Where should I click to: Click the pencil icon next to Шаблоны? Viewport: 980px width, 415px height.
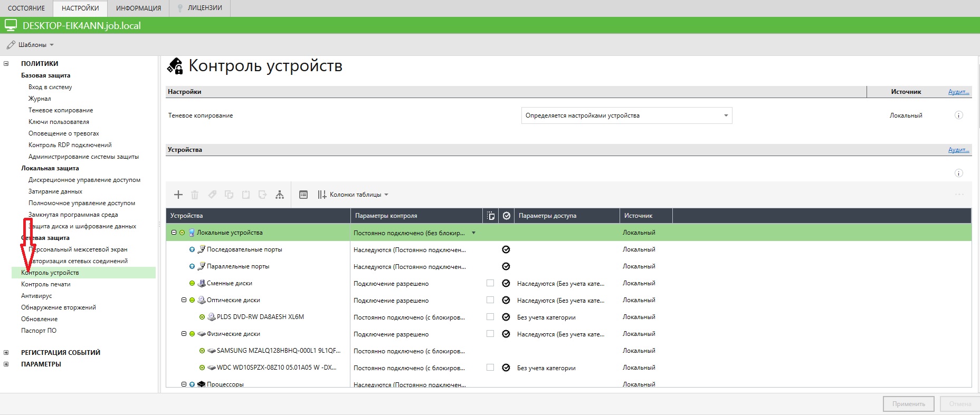click(11, 45)
